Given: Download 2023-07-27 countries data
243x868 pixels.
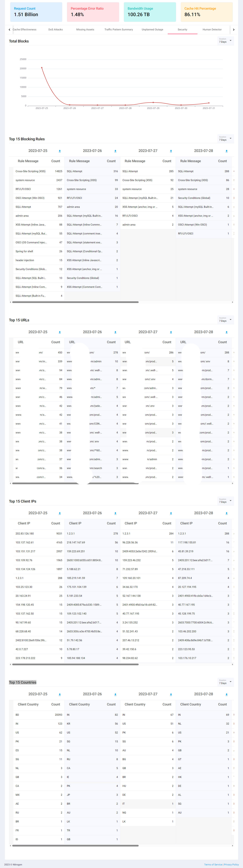Looking at the screenshot, I should click(x=171, y=695).
